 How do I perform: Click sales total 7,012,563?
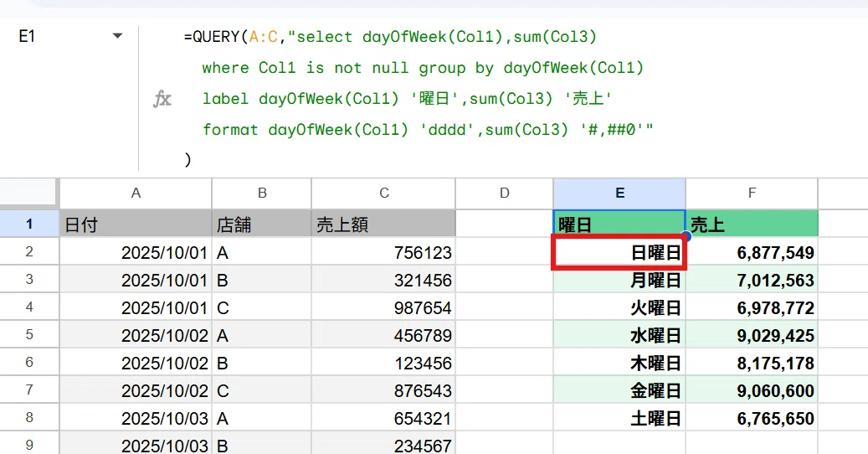pos(752,280)
